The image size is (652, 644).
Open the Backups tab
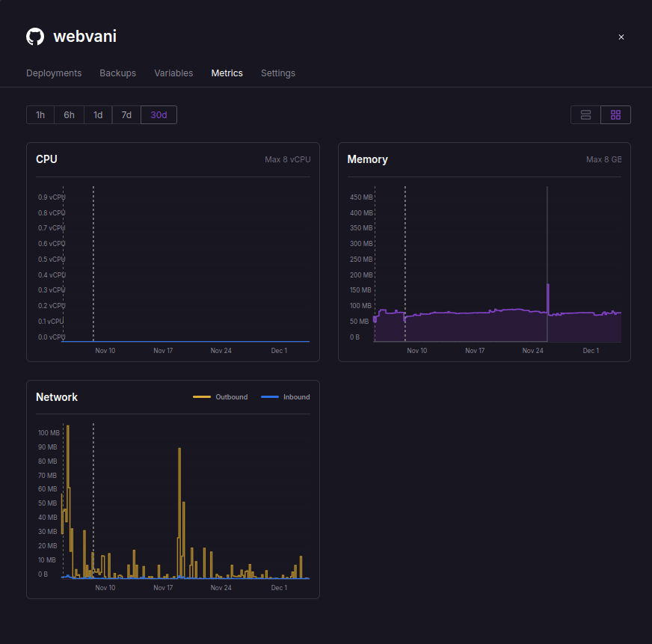click(117, 73)
